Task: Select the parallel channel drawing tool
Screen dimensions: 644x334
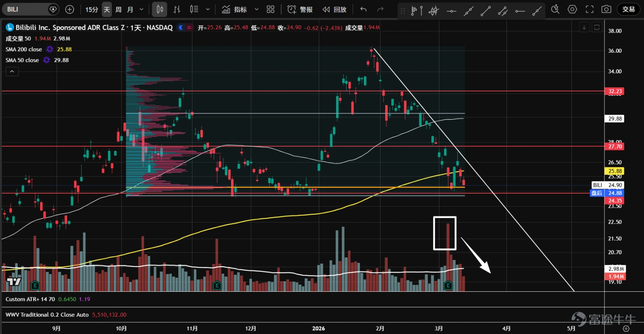Action: point(503,11)
